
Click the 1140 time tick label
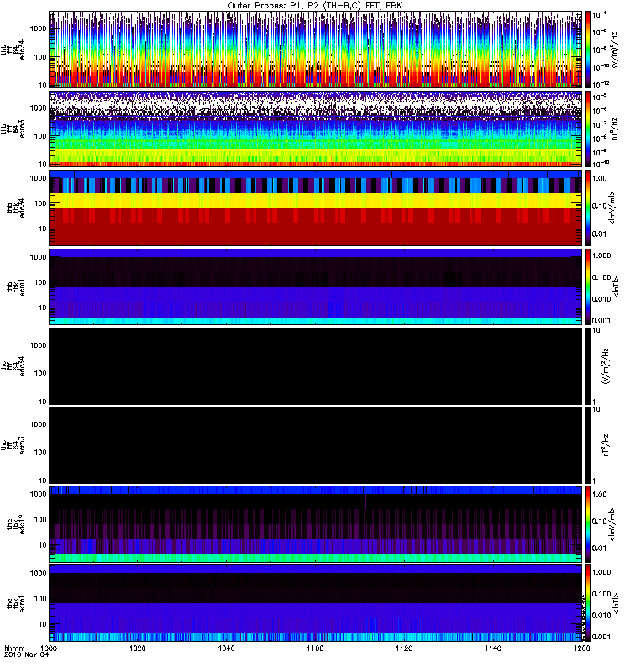(493, 648)
